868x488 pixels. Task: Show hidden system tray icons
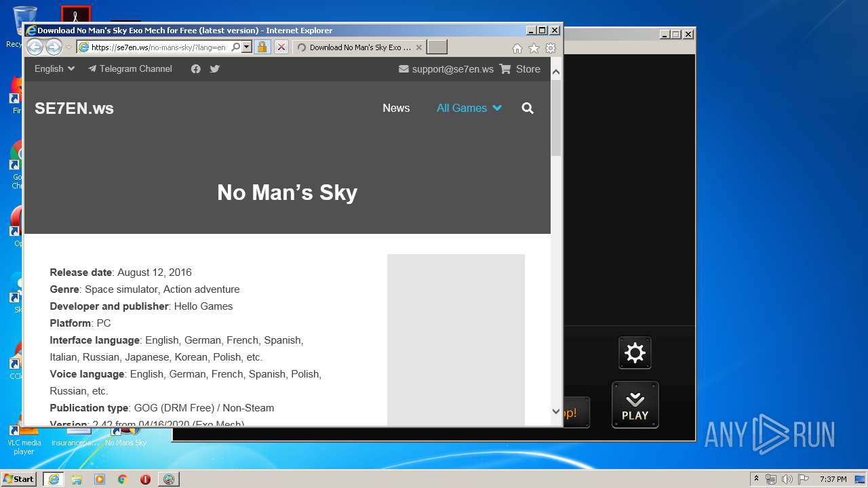[756, 479]
